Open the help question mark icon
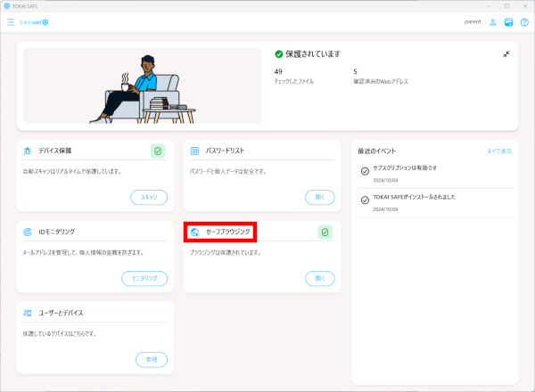This screenshot has height=392, width=535. click(523, 21)
